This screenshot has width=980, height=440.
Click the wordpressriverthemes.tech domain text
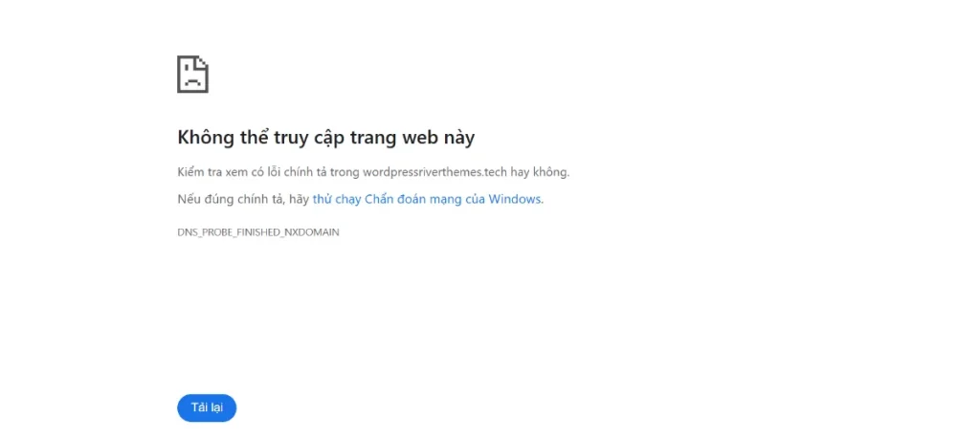(x=435, y=172)
